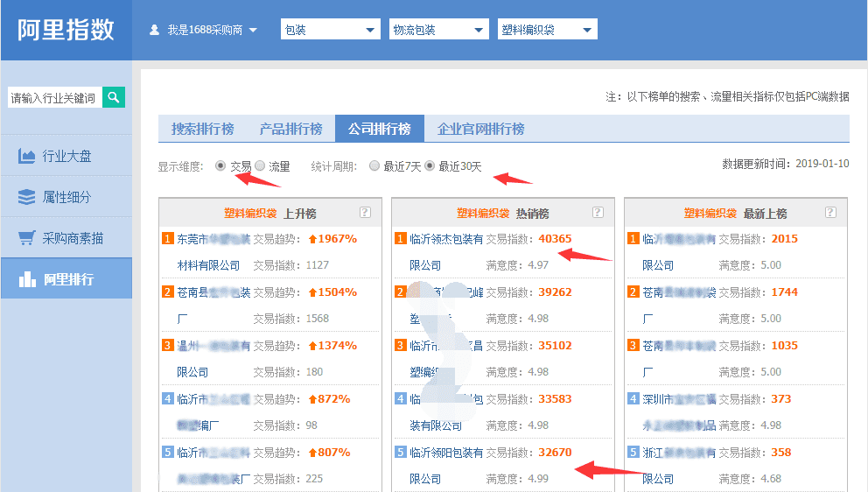Image resolution: width=868 pixels, height=492 pixels.
Task: Click the 属性细分 layers icon
Action: 26,197
